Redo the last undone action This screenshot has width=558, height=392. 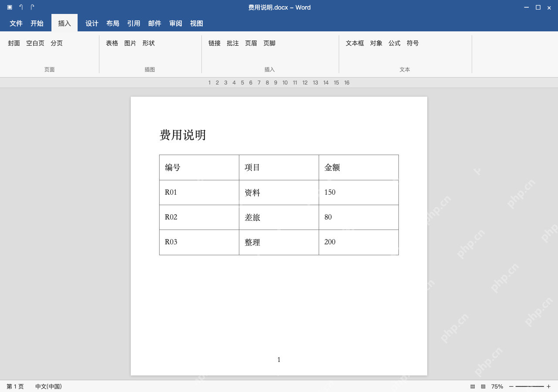(x=32, y=7)
